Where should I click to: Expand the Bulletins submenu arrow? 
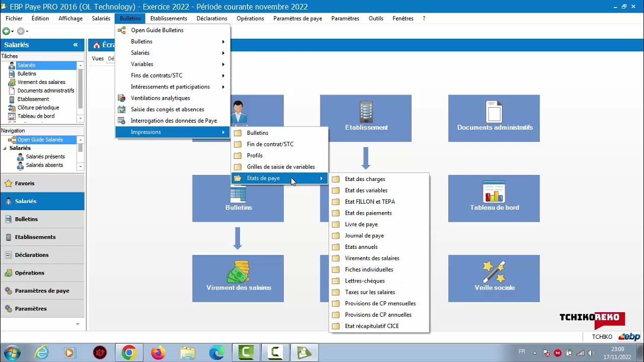[x=223, y=42]
